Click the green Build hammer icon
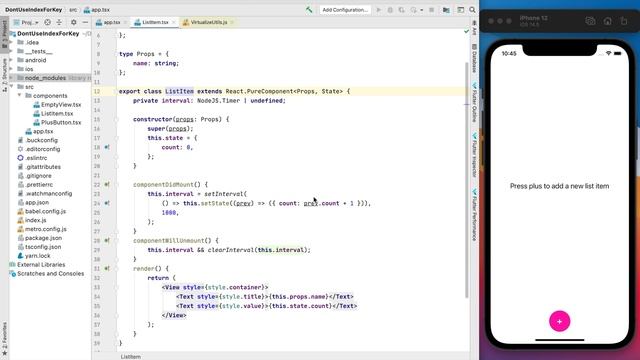The width and height of the screenshot is (640, 360). coord(309,9)
